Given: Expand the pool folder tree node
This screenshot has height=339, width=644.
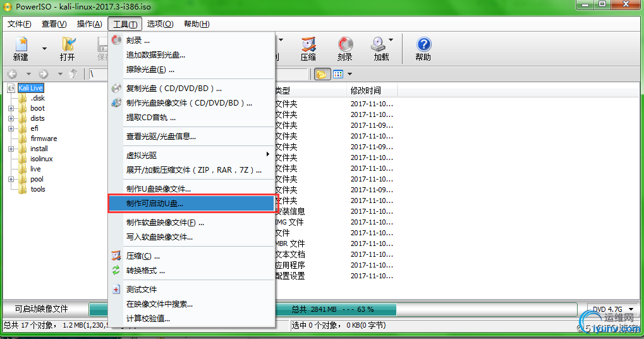Looking at the screenshot, I should (11, 179).
